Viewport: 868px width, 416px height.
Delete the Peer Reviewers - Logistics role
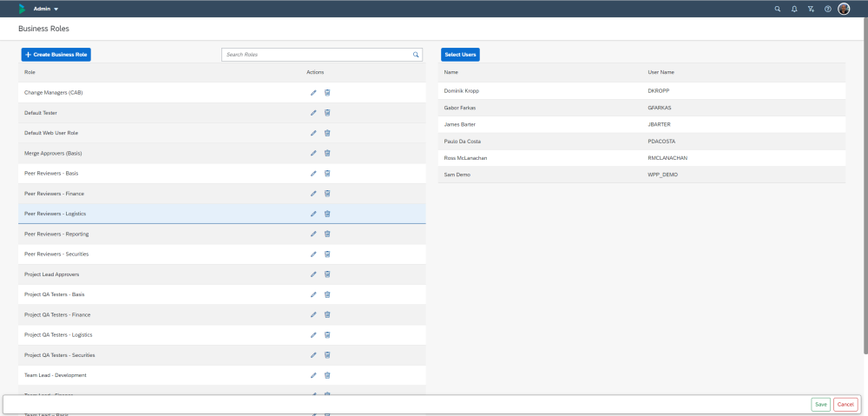click(x=327, y=214)
